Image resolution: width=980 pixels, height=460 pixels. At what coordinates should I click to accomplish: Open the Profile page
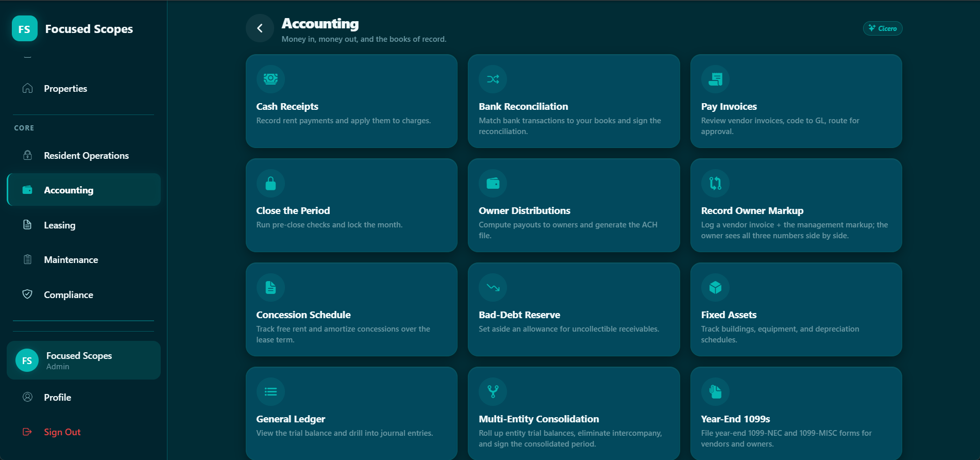point(83,397)
